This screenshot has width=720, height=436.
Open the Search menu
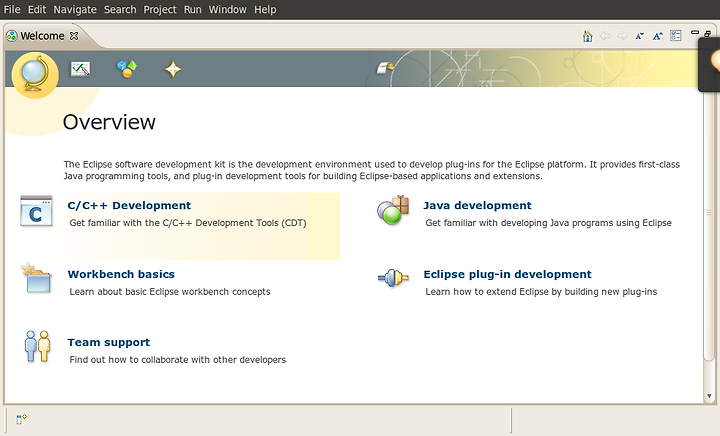[x=120, y=9]
